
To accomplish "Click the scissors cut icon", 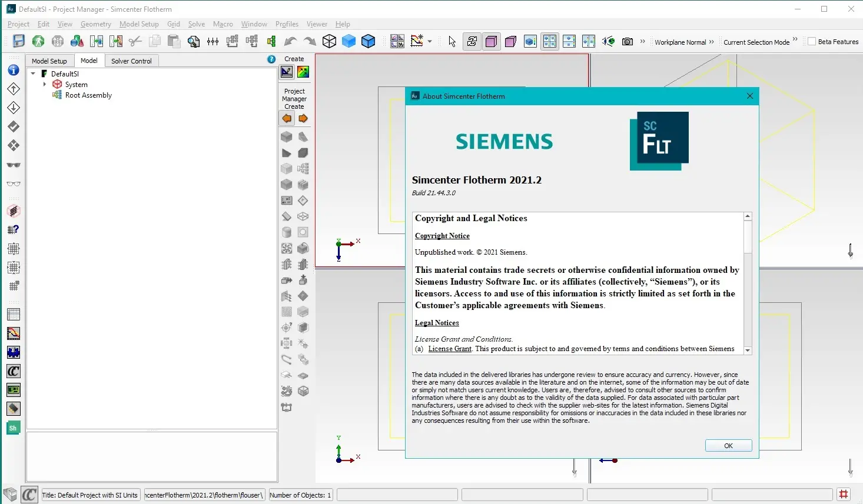I will coord(135,41).
